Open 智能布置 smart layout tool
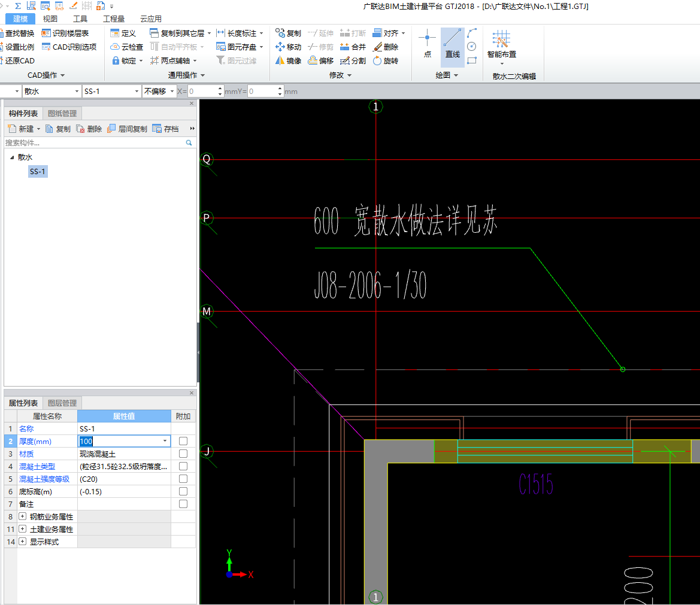 pyautogui.click(x=501, y=47)
